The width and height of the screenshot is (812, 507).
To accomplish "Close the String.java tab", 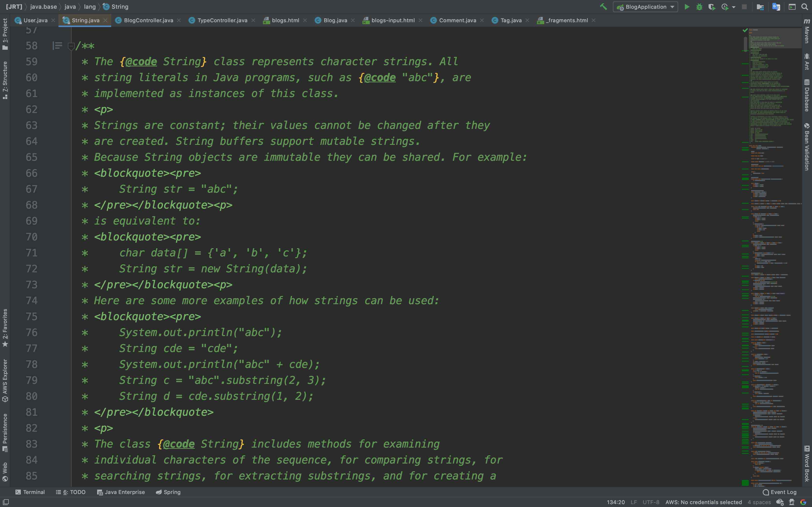I will coord(105,21).
